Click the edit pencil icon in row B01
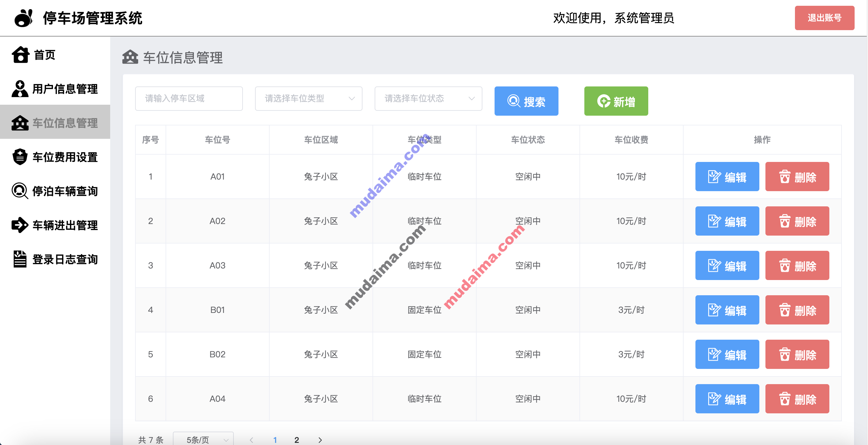 (x=714, y=310)
